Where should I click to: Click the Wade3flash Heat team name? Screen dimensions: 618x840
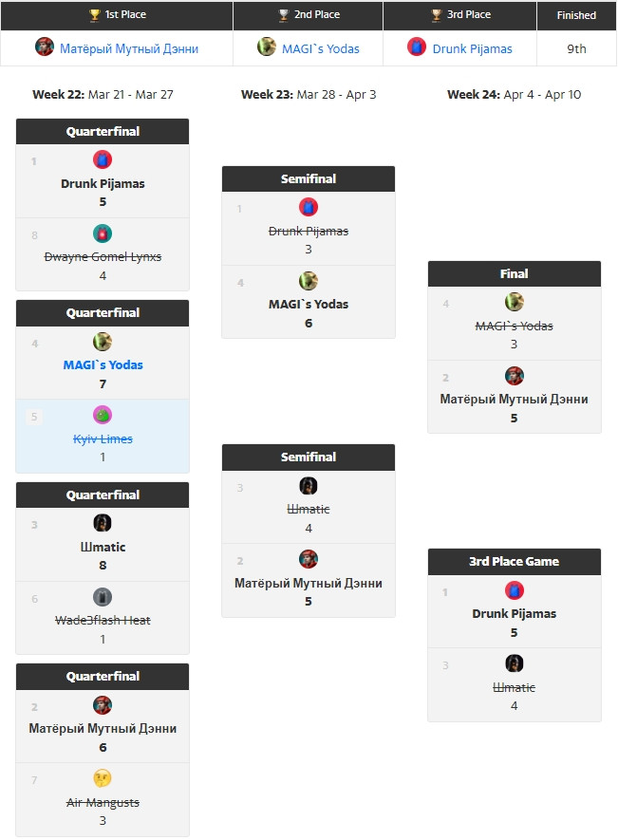tap(103, 621)
